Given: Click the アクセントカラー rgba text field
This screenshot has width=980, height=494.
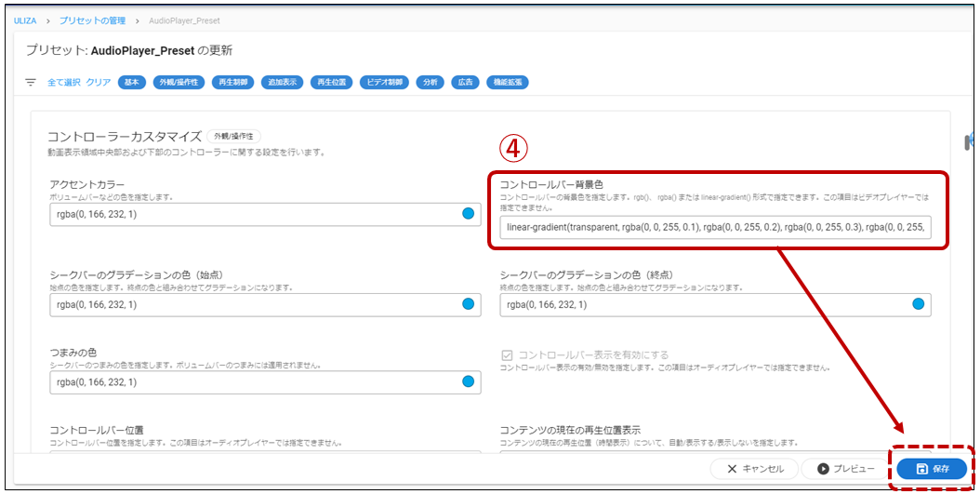Looking at the screenshot, I should (x=251, y=213).
